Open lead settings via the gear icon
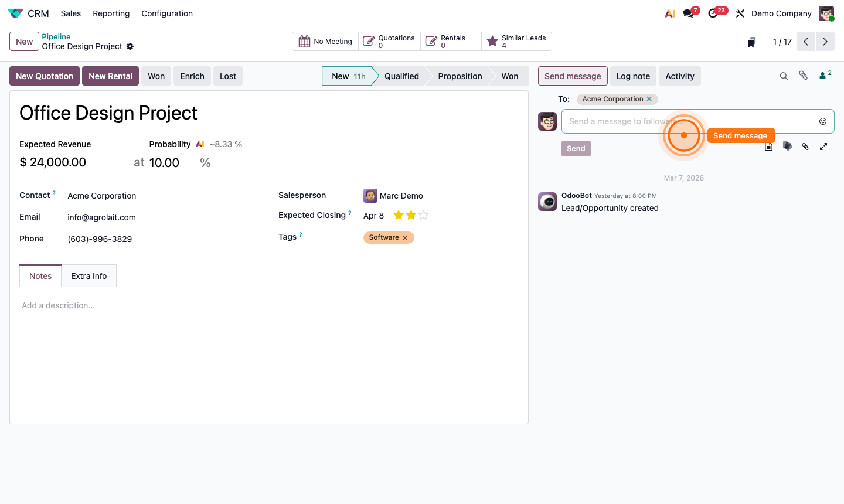This screenshot has width=844, height=504. point(130,46)
